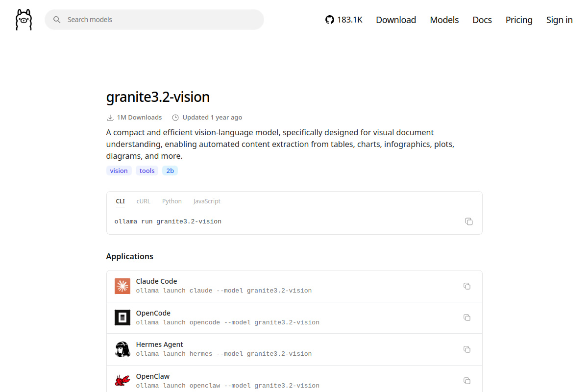The height and width of the screenshot is (392, 588).
Task: Click the Applications heading
Action: coord(130,257)
